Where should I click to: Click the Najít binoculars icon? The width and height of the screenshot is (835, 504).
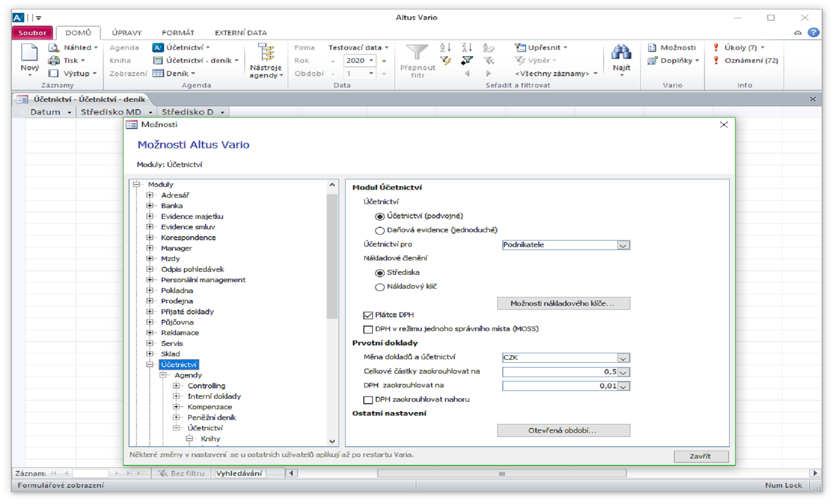coord(621,52)
